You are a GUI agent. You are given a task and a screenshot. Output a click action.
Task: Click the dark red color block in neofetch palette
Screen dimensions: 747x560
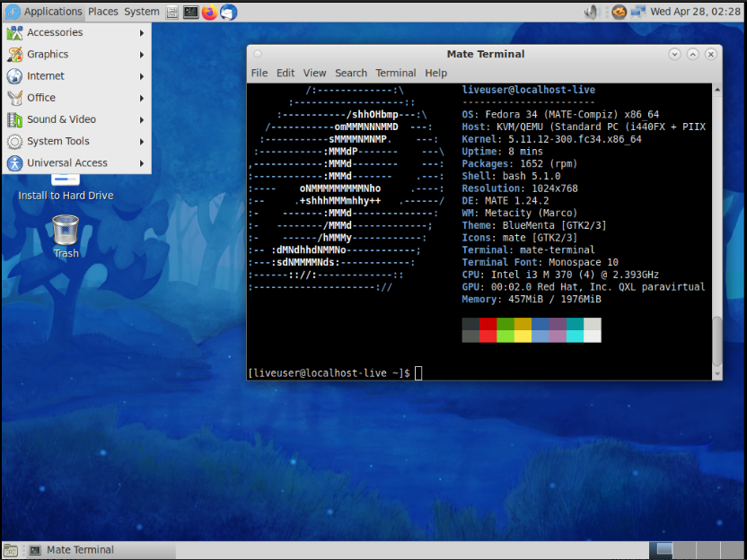tap(488, 324)
